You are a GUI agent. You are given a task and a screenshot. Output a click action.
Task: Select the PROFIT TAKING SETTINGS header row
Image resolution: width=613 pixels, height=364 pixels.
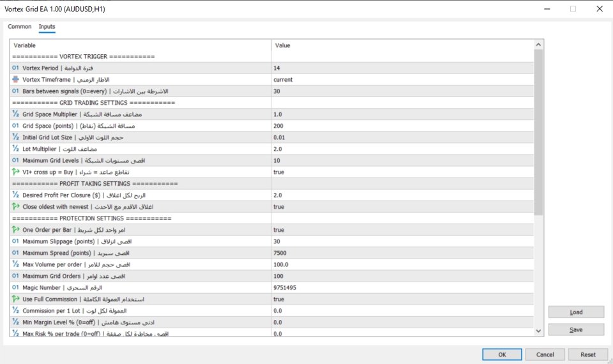coord(272,184)
